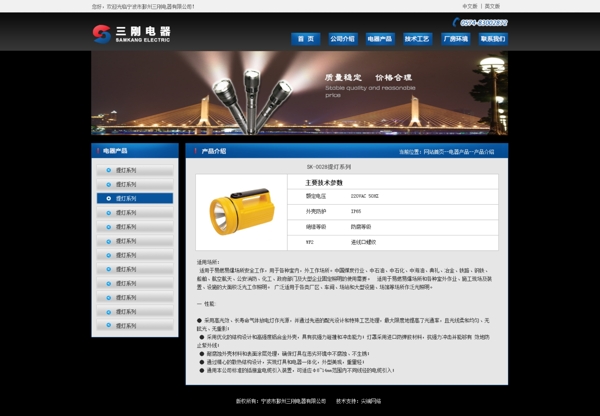Switch to 中文版 language link
The image size is (600, 416).
click(x=470, y=6)
